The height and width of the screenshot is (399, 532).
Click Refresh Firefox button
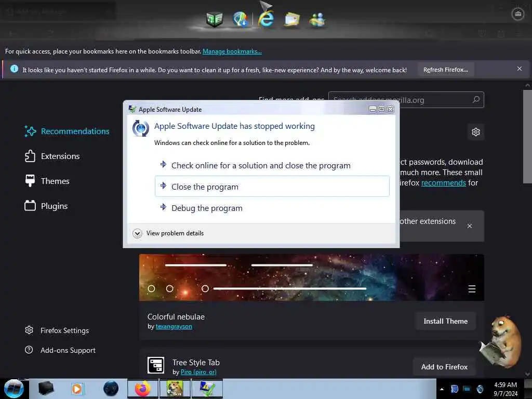pos(445,70)
